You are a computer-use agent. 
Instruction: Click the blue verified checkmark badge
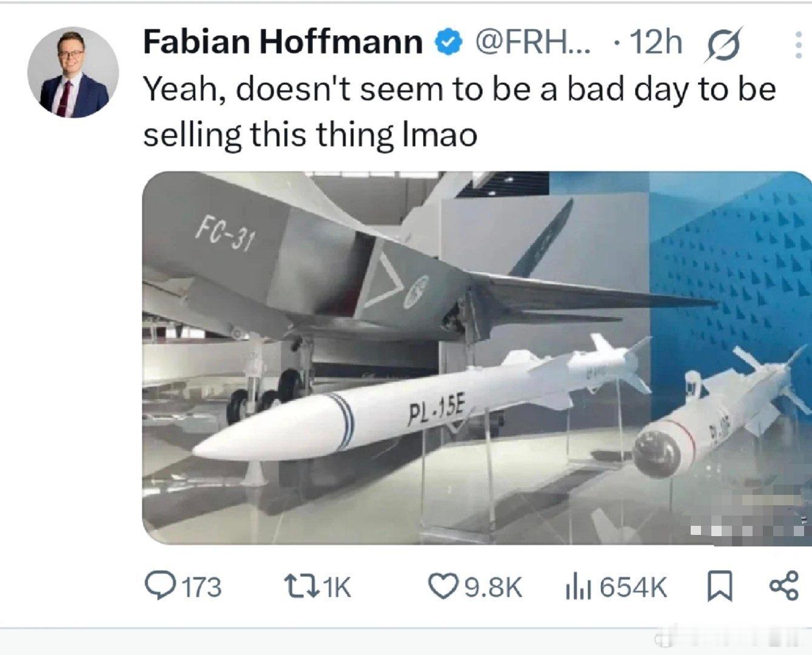(x=448, y=42)
